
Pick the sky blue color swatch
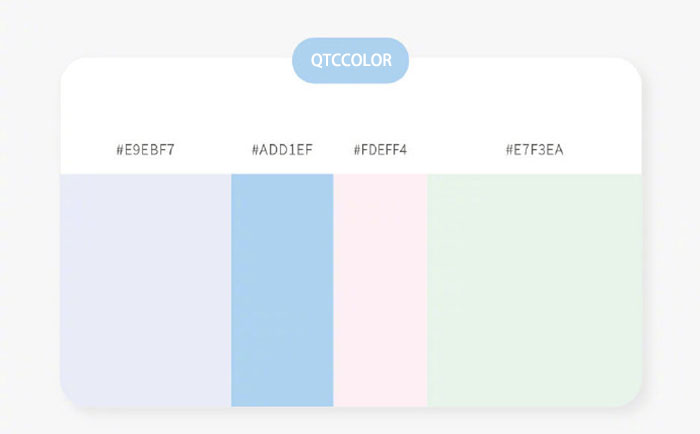tap(282, 290)
